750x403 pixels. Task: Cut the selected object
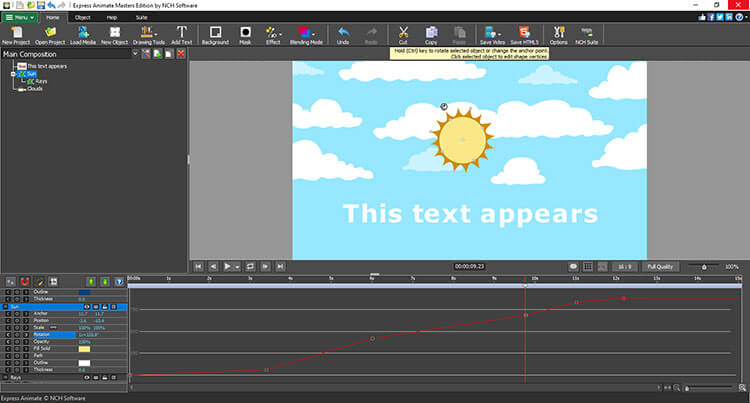tap(403, 35)
